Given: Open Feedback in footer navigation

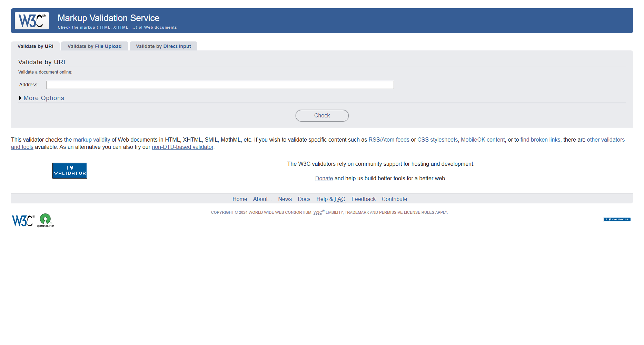Looking at the screenshot, I should click(x=364, y=199).
